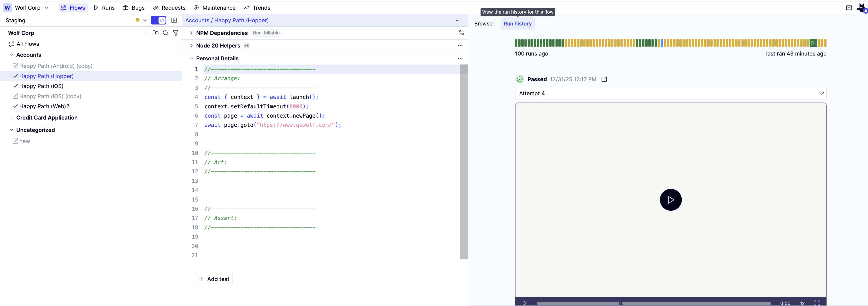Image resolution: width=868 pixels, height=306 pixels.
Task: Open flow search with magnifier icon
Action: point(165,33)
